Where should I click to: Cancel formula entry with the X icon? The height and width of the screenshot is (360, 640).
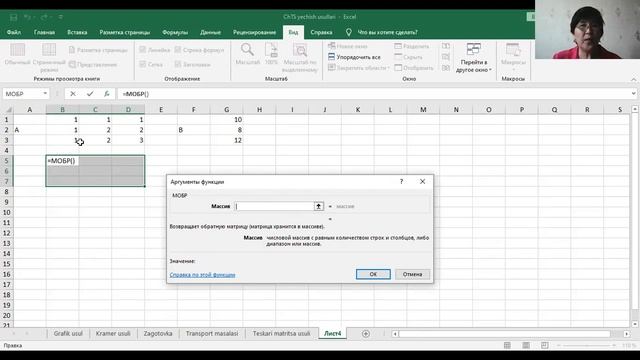coord(73,94)
